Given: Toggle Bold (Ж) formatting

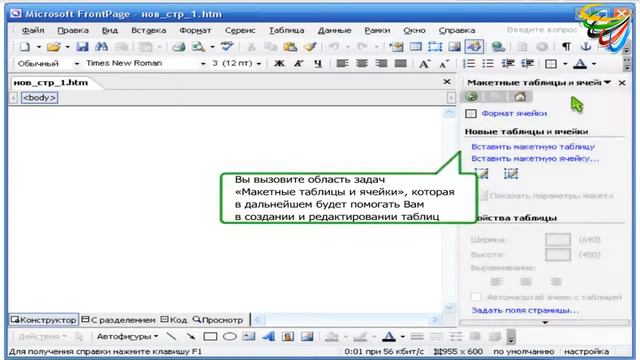Looking at the screenshot, I should pos(279,64).
